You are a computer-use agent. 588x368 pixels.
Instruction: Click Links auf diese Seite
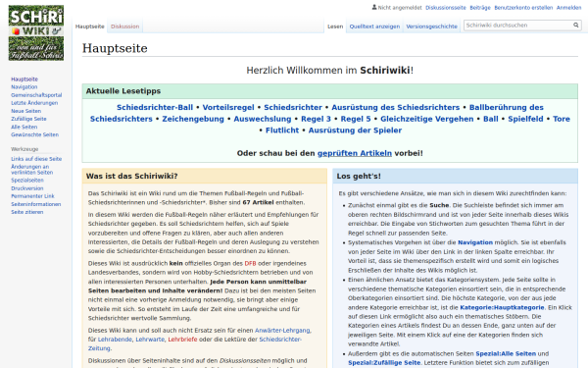tap(36, 159)
